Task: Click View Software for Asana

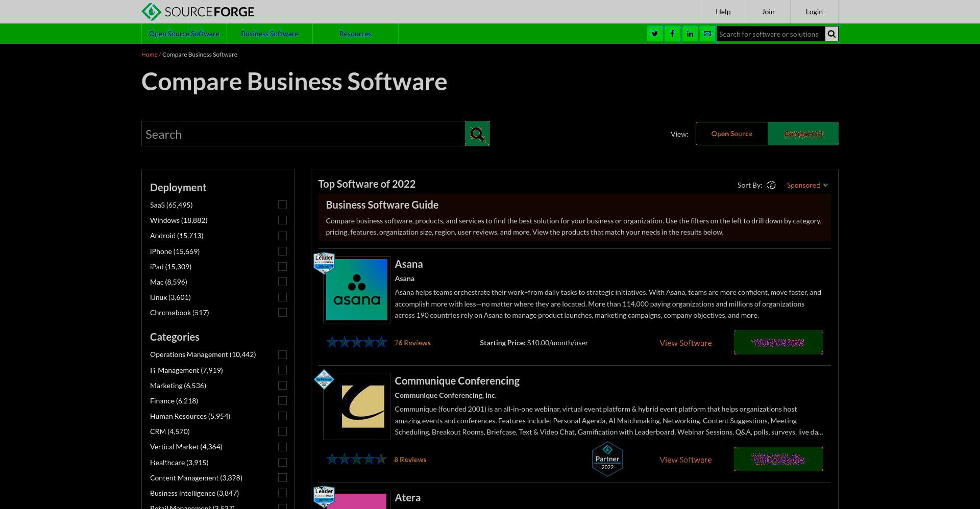Action: point(685,343)
